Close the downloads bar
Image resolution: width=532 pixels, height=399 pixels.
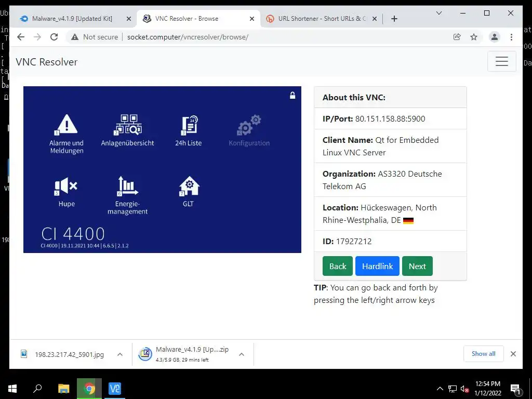(513, 354)
